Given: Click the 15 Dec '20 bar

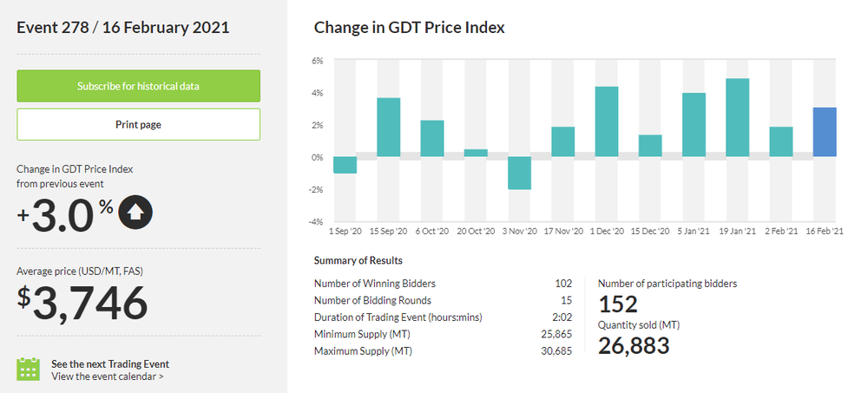Looking at the screenshot, I should tap(650, 146).
